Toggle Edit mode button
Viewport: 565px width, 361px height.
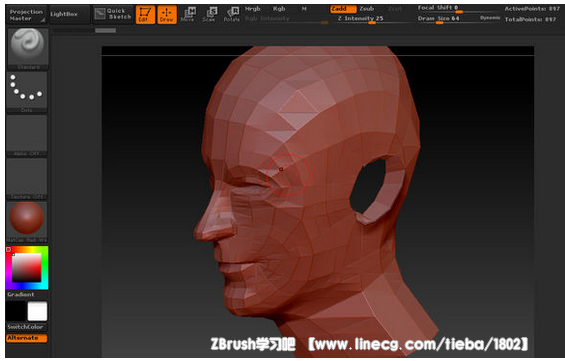[145, 15]
